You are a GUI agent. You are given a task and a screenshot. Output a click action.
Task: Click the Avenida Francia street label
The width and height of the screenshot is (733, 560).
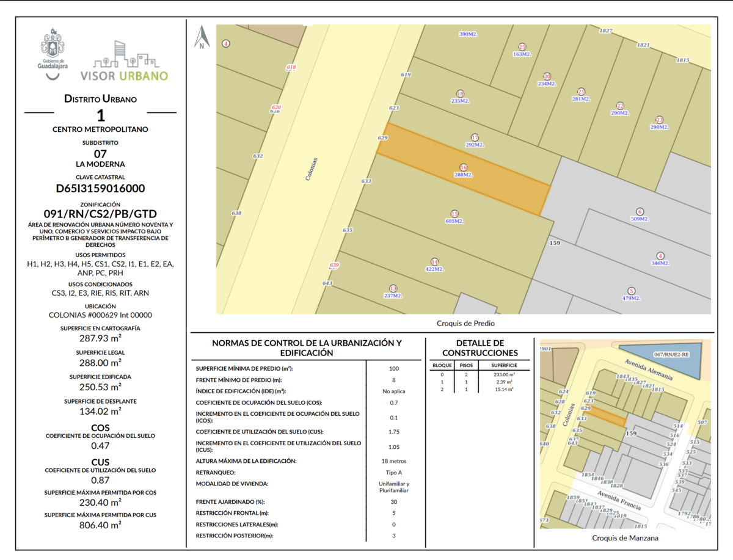(x=619, y=500)
